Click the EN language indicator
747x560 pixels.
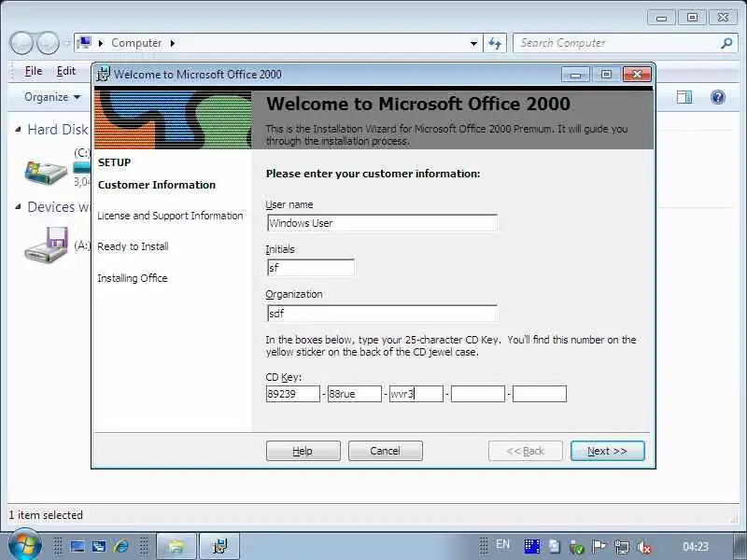pos(502,544)
